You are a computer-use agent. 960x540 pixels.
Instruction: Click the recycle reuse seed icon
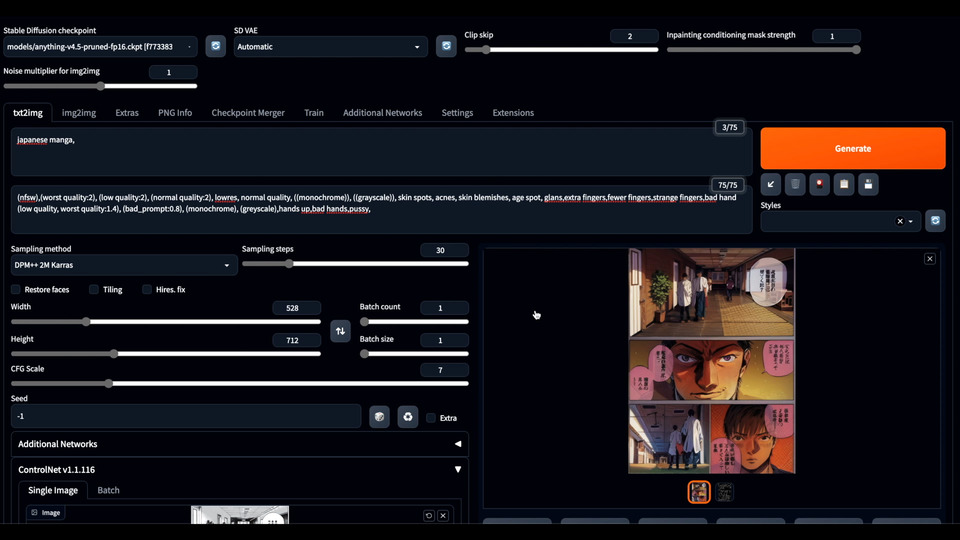[x=408, y=417]
